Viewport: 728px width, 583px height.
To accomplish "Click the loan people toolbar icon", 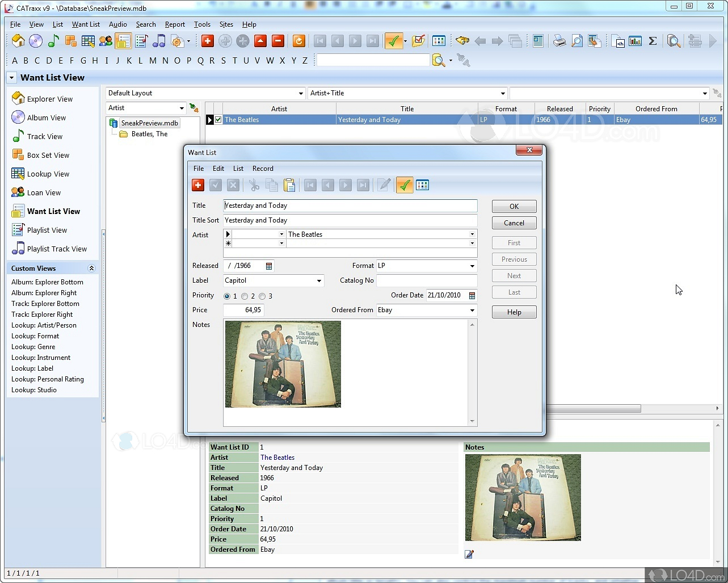I will click(106, 41).
